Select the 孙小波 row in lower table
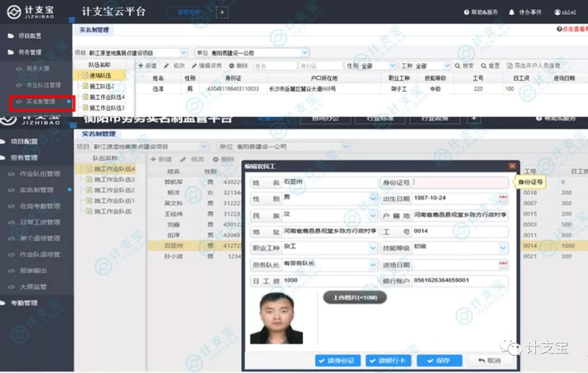Image resolution: width=588 pixels, height=373 pixels. click(195, 257)
